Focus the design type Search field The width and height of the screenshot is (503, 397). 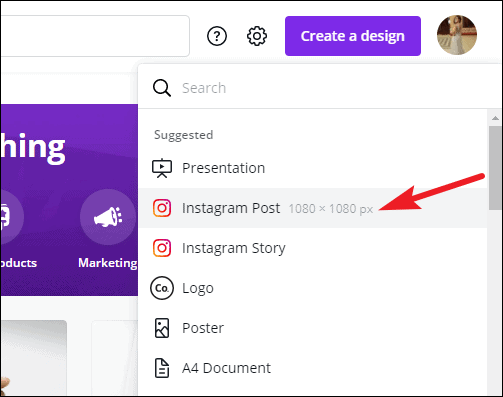(320, 88)
